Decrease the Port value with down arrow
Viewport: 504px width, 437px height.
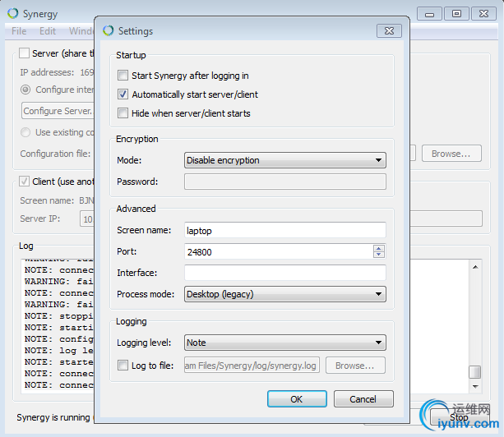pyautogui.click(x=379, y=255)
